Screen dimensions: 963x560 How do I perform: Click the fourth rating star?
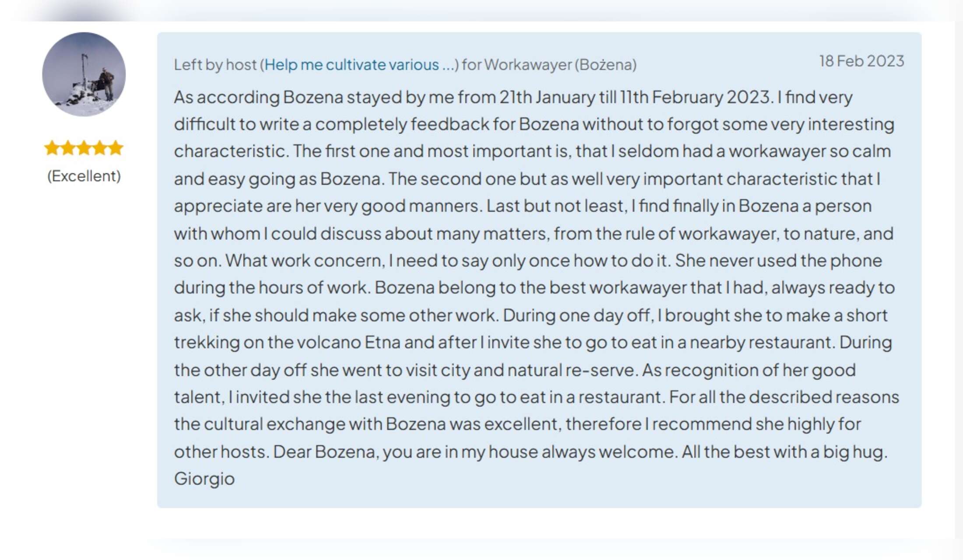[100, 148]
